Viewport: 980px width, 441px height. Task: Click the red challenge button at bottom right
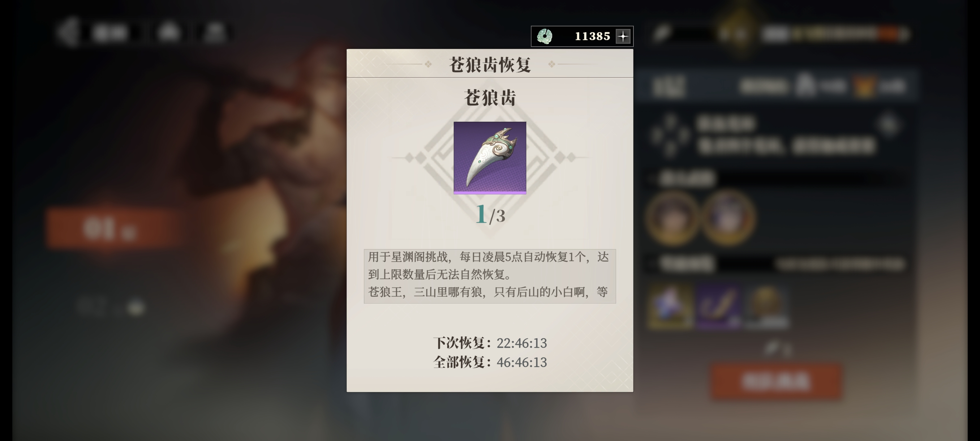point(777,381)
